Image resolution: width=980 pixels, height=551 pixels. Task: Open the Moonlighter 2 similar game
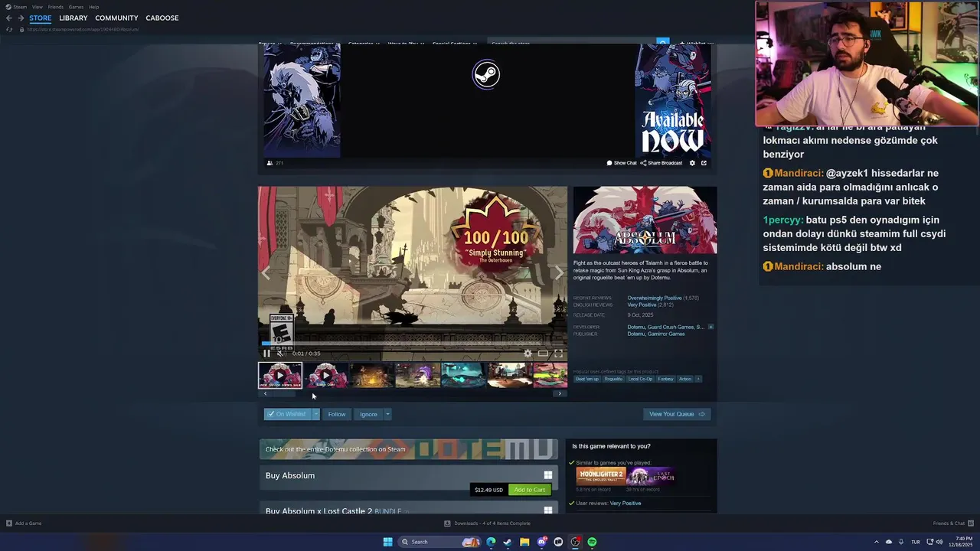coord(600,476)
